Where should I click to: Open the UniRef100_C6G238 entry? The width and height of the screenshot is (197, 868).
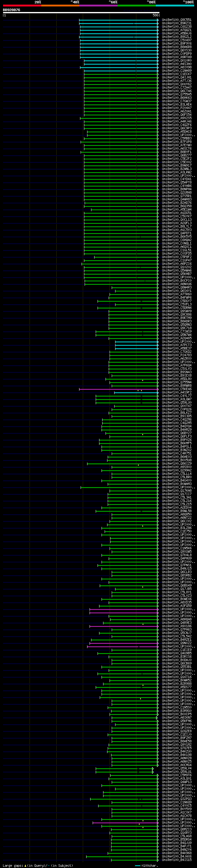coord(176,26)
